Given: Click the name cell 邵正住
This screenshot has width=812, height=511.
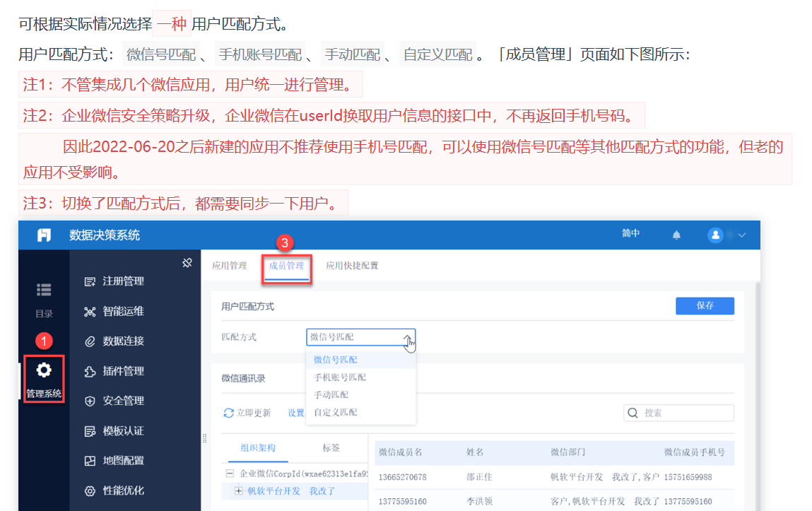Looking at the screenshot, I should pos(480,477).
